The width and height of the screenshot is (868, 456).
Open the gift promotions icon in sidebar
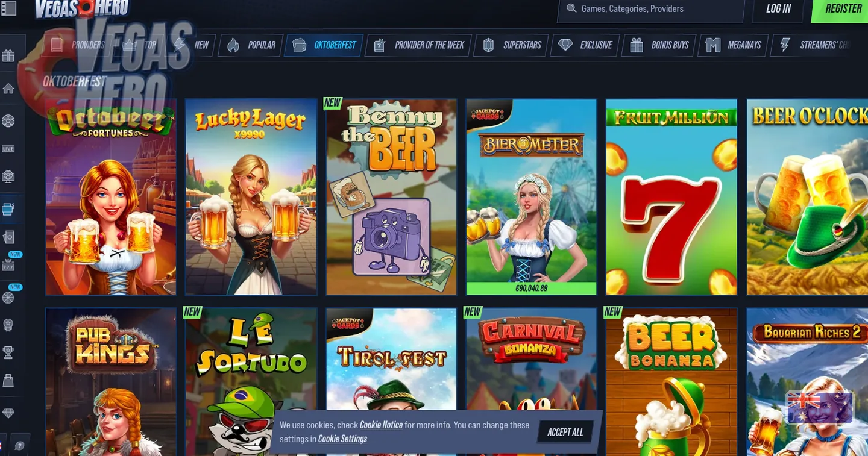point(8,56)
